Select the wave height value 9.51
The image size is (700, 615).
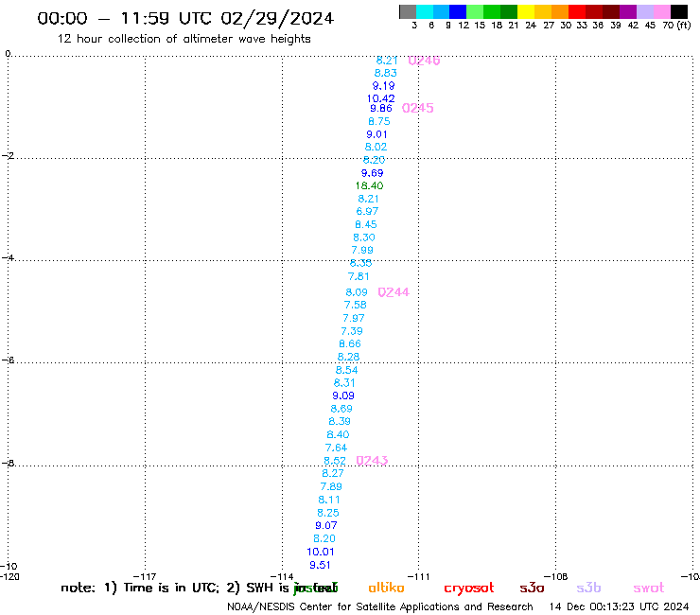point(320,565)
